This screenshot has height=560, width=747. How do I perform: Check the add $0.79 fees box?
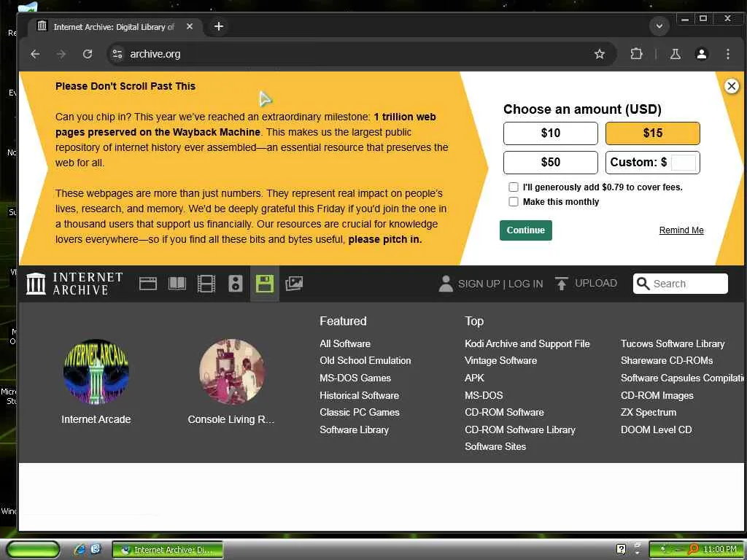(514, 187)
